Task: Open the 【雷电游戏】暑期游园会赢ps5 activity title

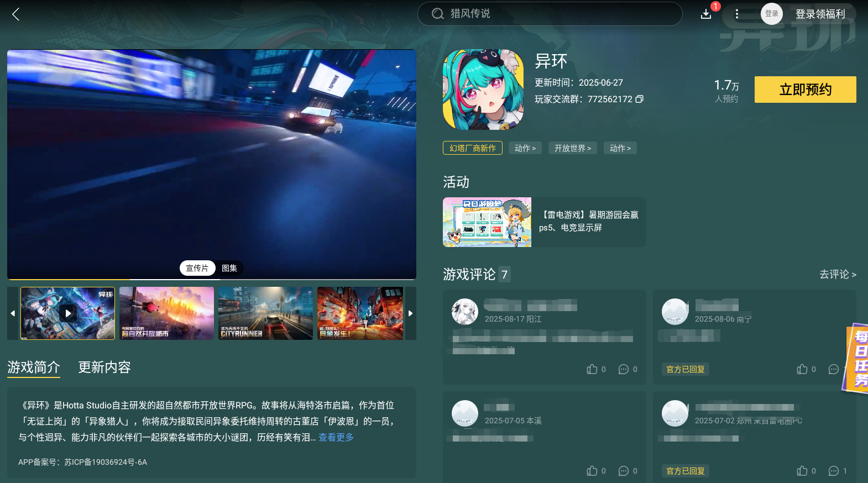Action: point(589,221)
